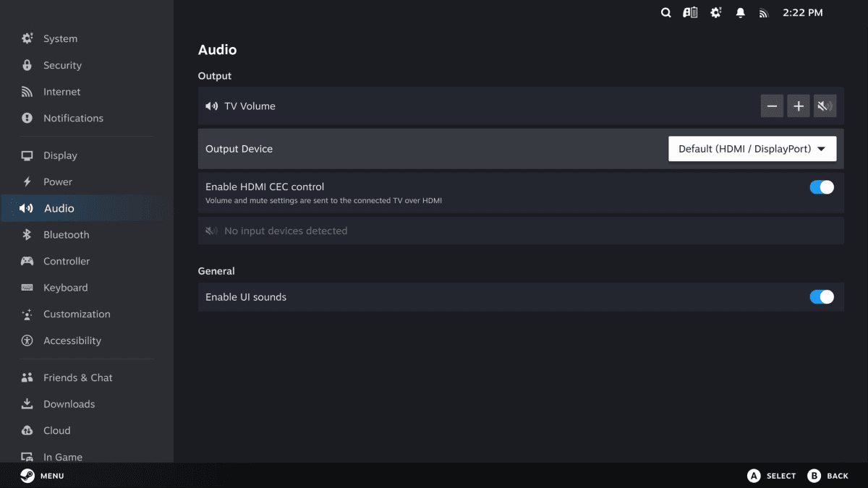Image resolution: width=868 pixels, height=488 pixels.
Task: Click the B BACK button hint
Action: 827,476
